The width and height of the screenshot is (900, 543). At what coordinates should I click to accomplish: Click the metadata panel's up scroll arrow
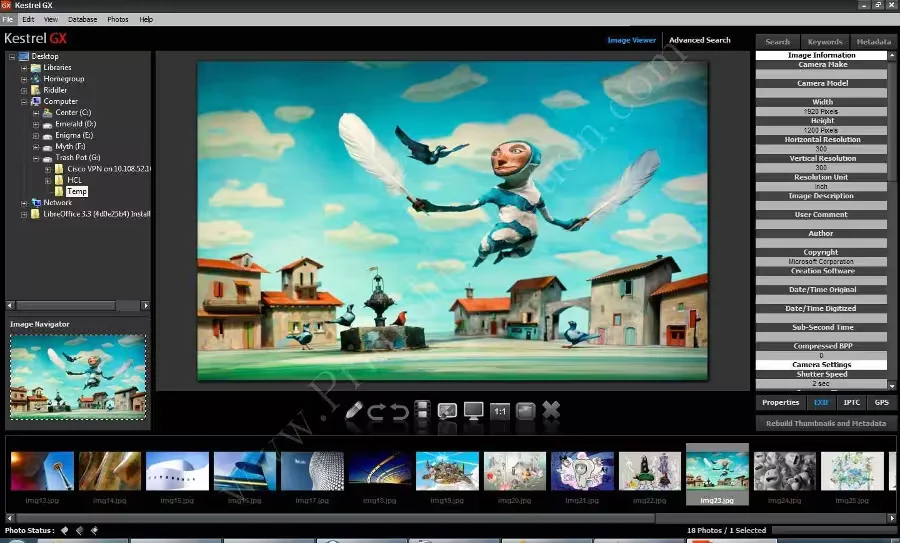click(x=892, y=56)
